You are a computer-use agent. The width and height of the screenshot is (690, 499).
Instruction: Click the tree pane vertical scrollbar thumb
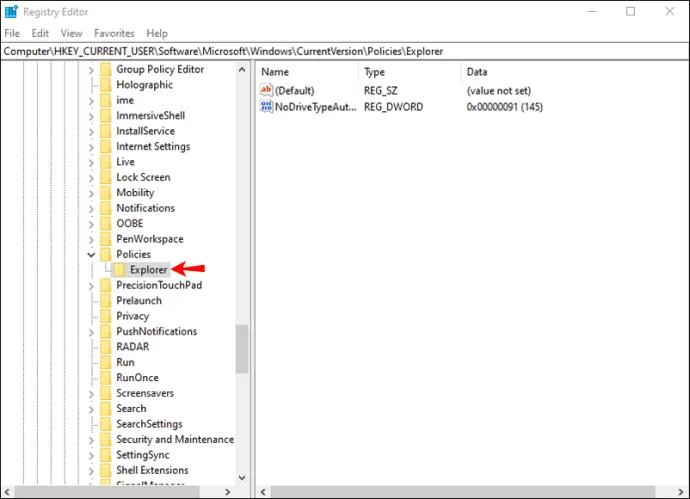(242, 349)
